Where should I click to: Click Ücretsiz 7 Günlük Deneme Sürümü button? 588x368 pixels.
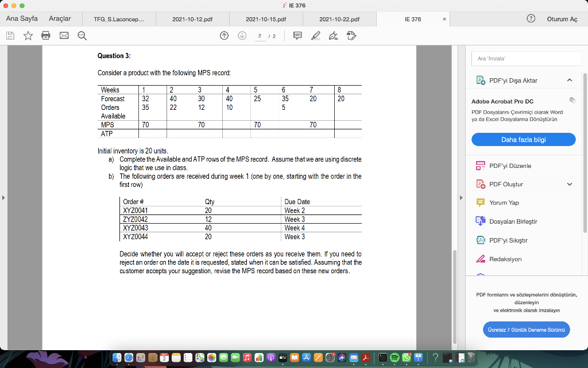point(526,329)
